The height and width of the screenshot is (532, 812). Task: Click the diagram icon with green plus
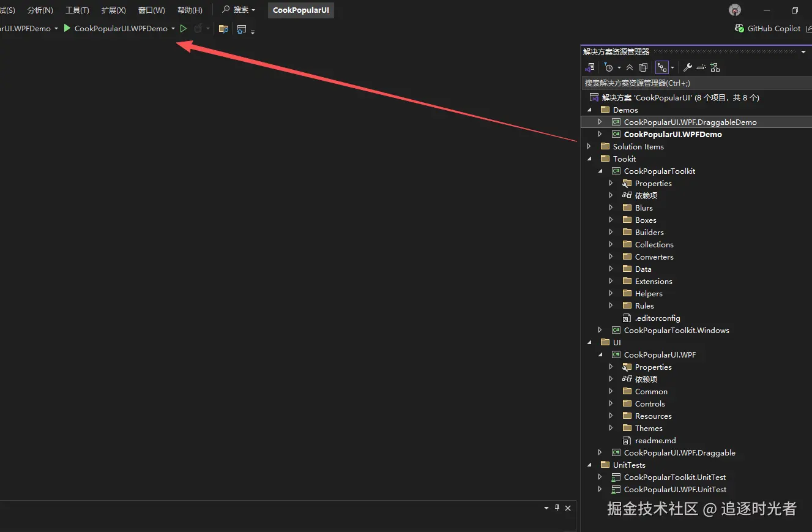715,67
